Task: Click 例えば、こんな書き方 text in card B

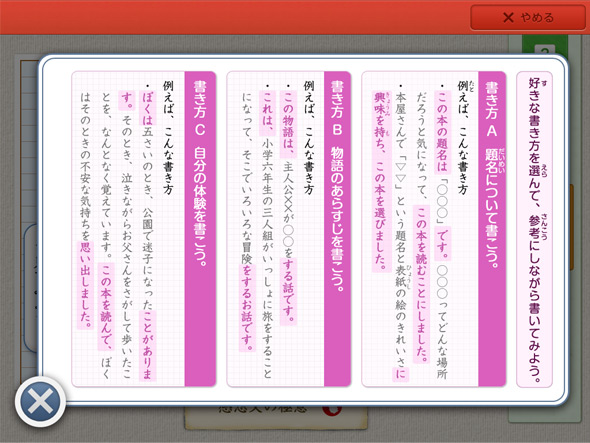Action: point(309,137)
